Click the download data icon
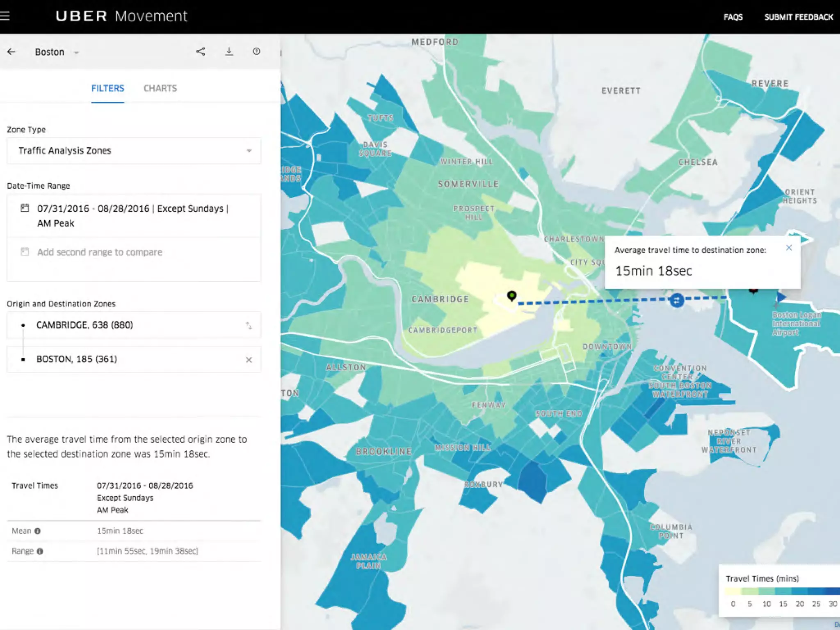This screenshot has height=630, width=840. click(229, 51)
